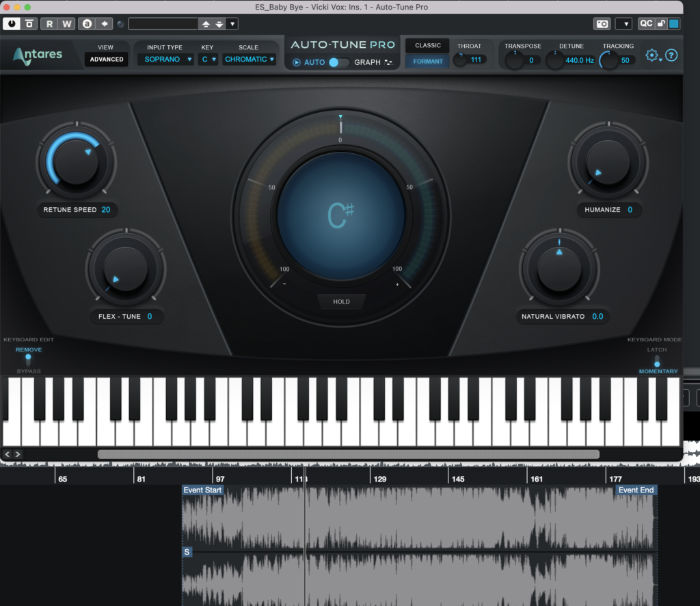Toggle the plugin power activate button
700x606 pixels.
11,24
